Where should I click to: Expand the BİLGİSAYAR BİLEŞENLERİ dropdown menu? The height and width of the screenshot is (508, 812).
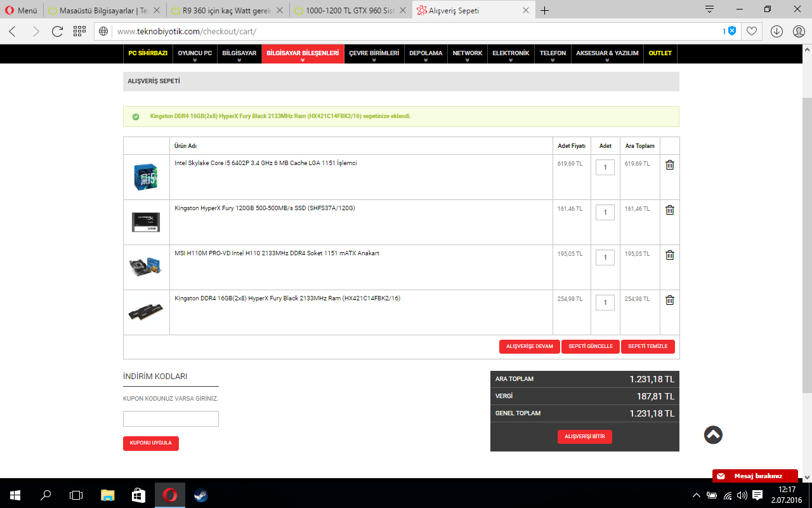click(303, 54)
